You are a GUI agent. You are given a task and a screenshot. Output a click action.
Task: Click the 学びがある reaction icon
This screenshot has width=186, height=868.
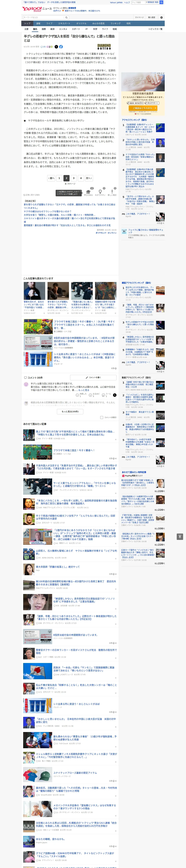(89, 191)
